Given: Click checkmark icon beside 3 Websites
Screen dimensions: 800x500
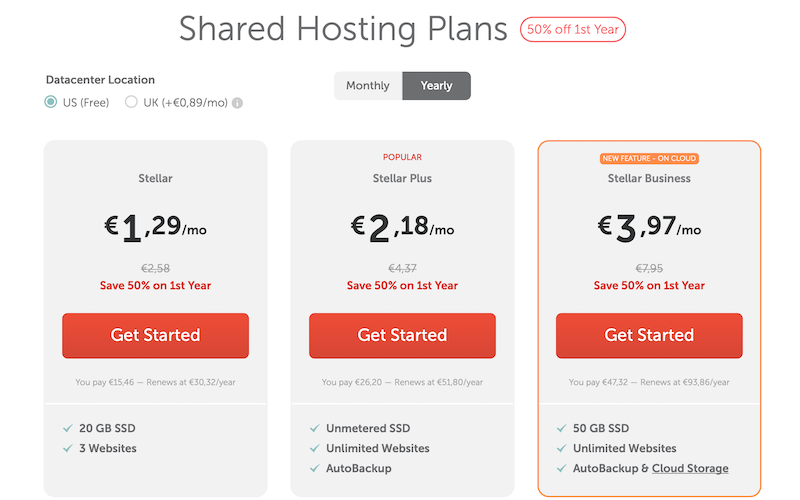Looking at the screenshot, I should (x=66, y=448).
